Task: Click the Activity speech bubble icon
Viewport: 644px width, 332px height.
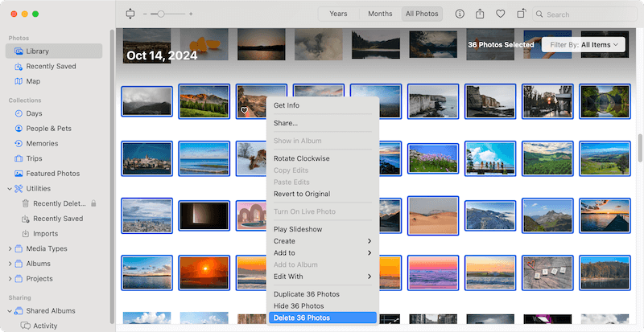Action: [x=26, y=326]
